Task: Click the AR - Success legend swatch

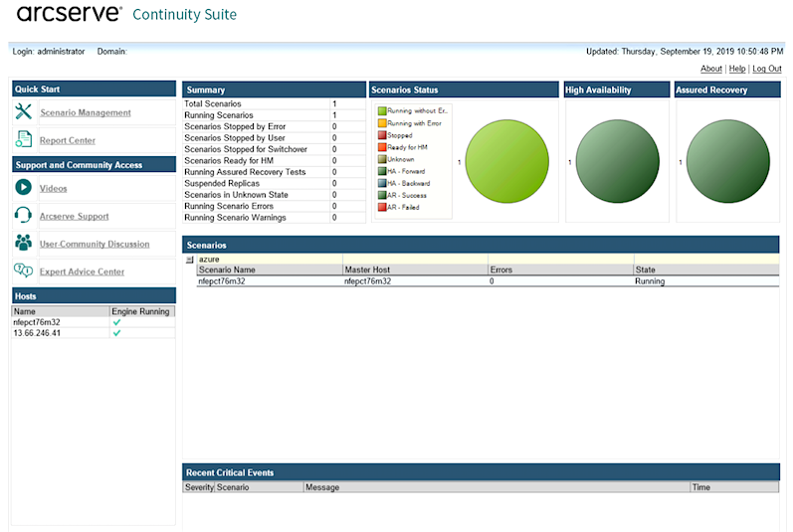Action: point(382,195)
